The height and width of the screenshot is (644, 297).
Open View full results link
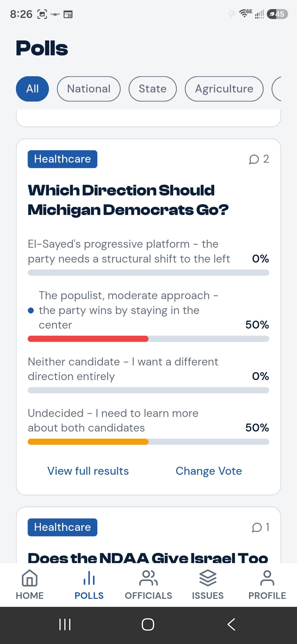pyautogui.click(x=88, y=471)
